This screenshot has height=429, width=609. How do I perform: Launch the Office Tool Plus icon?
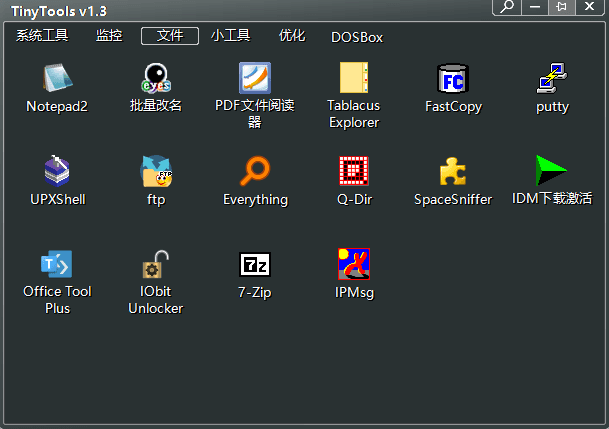click(57, 264)
